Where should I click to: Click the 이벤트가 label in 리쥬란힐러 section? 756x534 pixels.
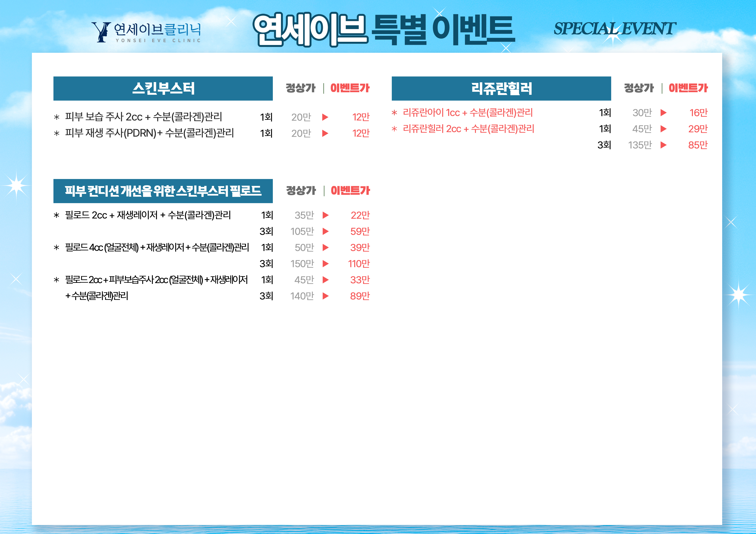coord(688,88)
